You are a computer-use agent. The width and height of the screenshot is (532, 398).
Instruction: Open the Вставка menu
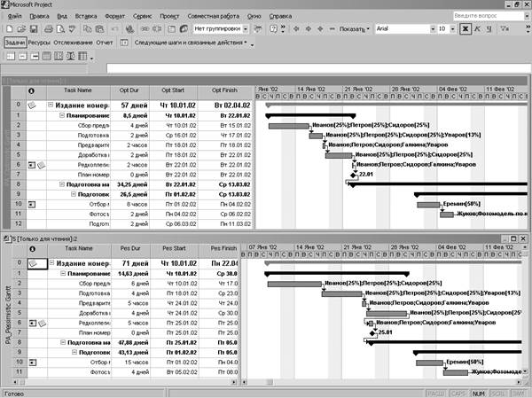coord(86,16)
